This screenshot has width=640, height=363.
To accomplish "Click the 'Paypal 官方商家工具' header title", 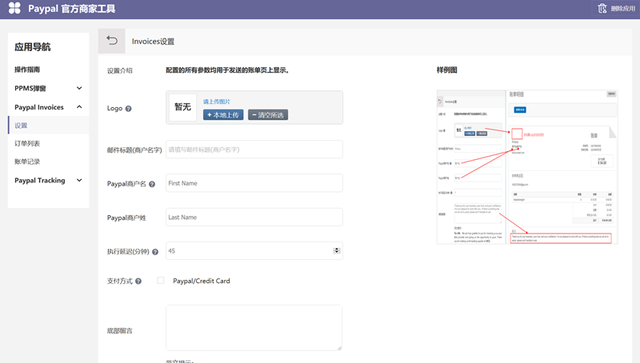I will (x=71, y=9).
